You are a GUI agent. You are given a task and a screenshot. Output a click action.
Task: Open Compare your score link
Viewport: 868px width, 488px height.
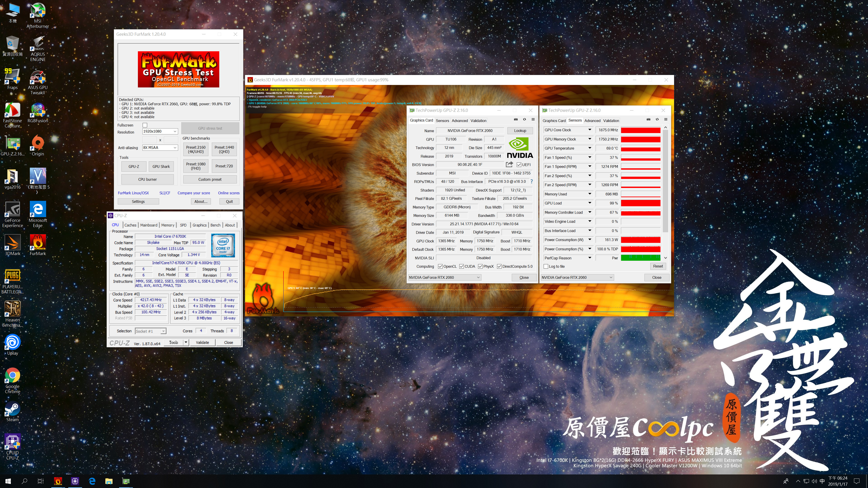pyautogui.click(x=194, y=193)
